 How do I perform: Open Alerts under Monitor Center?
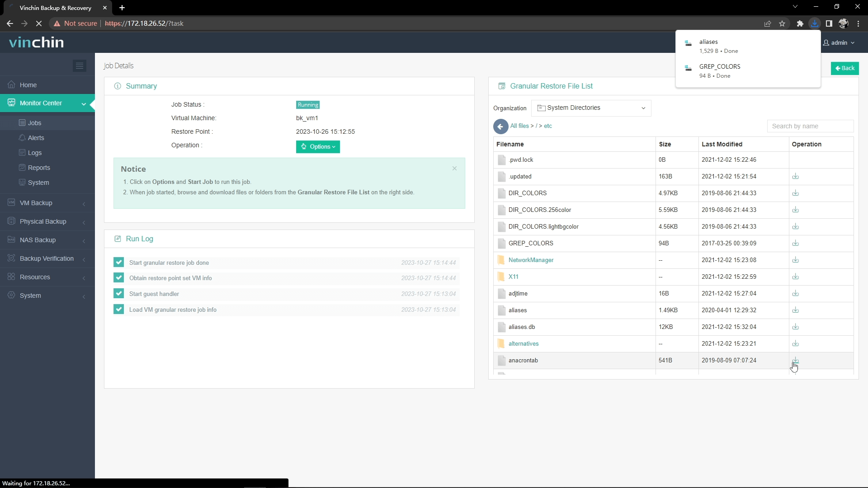(47, 138)
